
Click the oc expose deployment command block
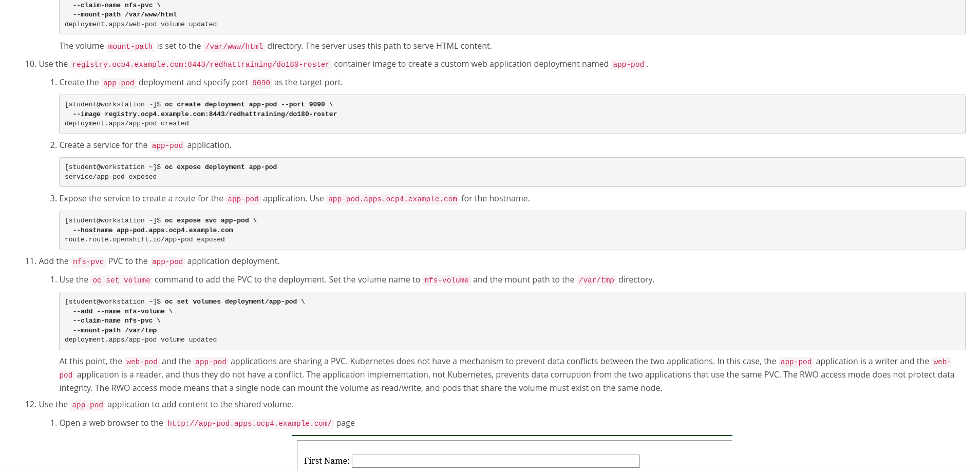[512, 172]
